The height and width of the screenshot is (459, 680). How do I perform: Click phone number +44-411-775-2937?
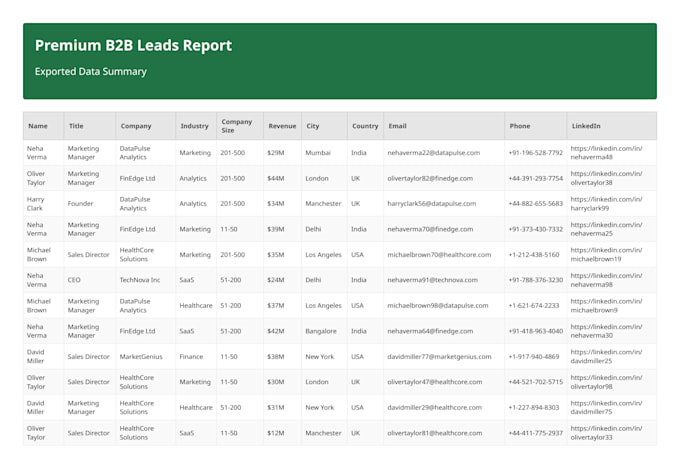pyautogui.click(x=536, y=433)
